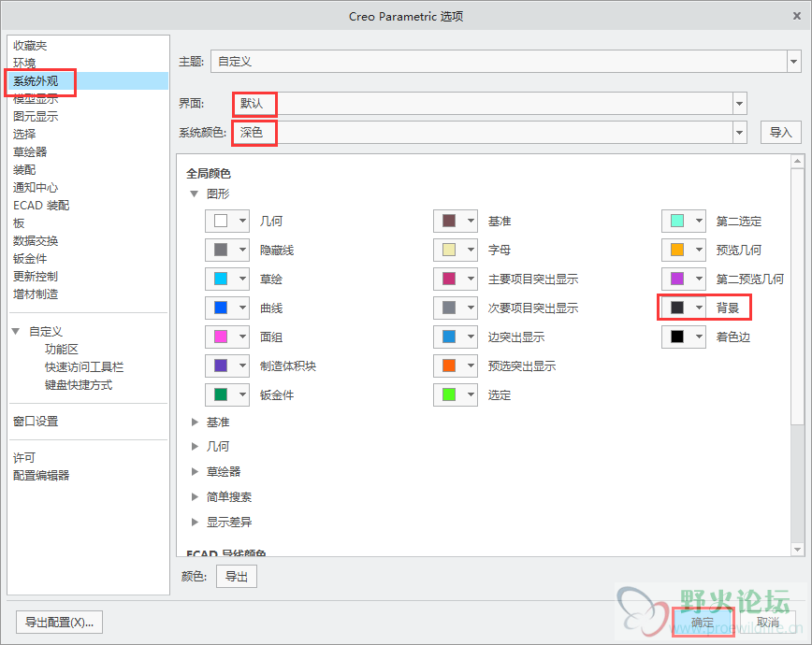Open the 界面 dropdown arrow

click(739, 104)
